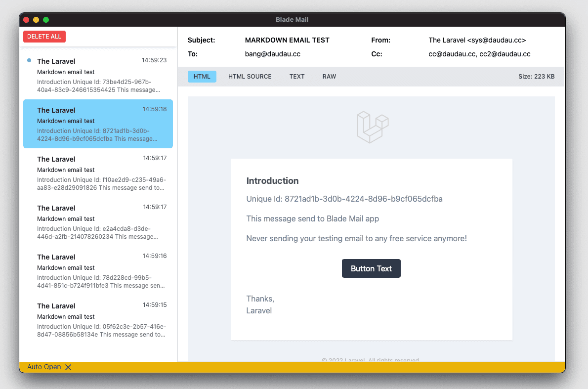Click the From address sys@daudau.cc
Image resolution: width=588 pixels, height=389 pixels.
point(477,40)
